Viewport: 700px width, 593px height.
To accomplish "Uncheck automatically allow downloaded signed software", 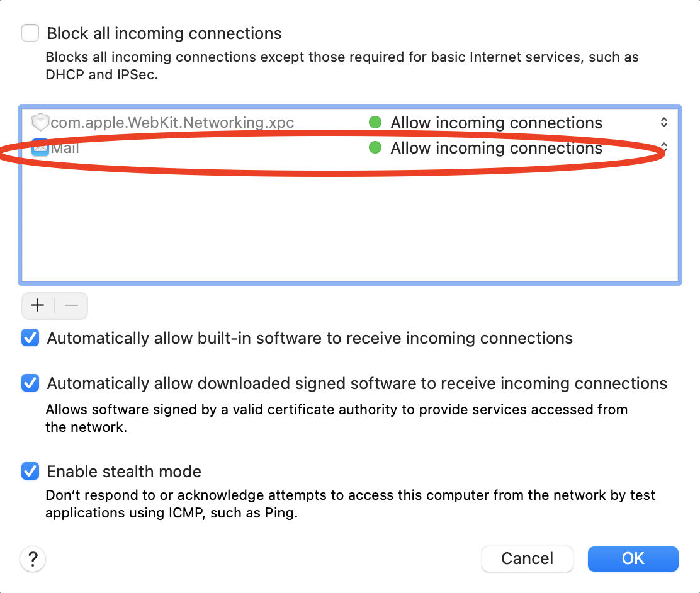I will (30, 383).
